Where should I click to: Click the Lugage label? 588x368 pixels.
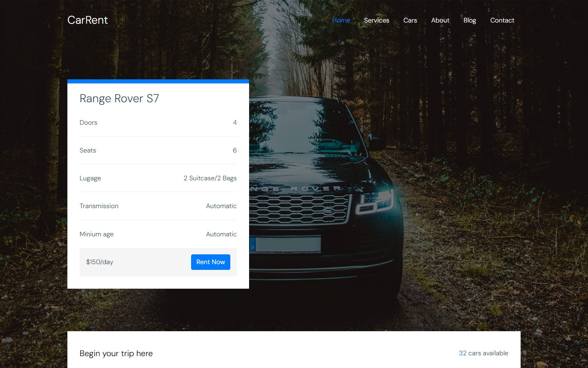click(x=90, y=178)
